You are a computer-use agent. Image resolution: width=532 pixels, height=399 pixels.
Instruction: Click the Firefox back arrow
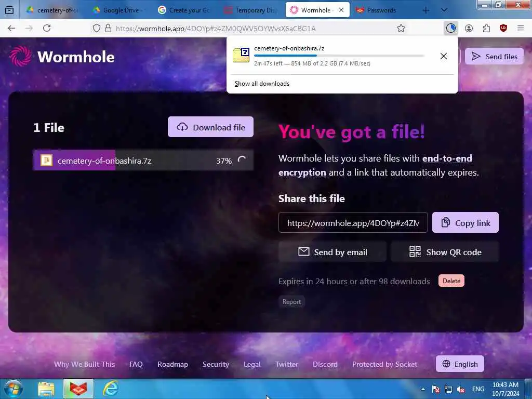click(x=11, y=28)
